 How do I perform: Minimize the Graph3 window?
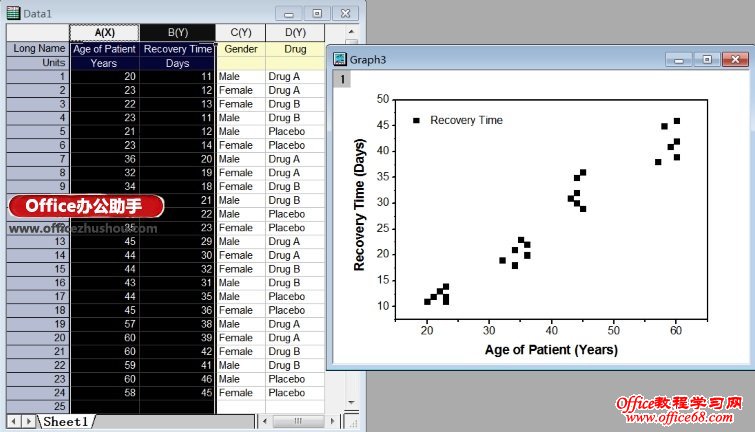679,60
